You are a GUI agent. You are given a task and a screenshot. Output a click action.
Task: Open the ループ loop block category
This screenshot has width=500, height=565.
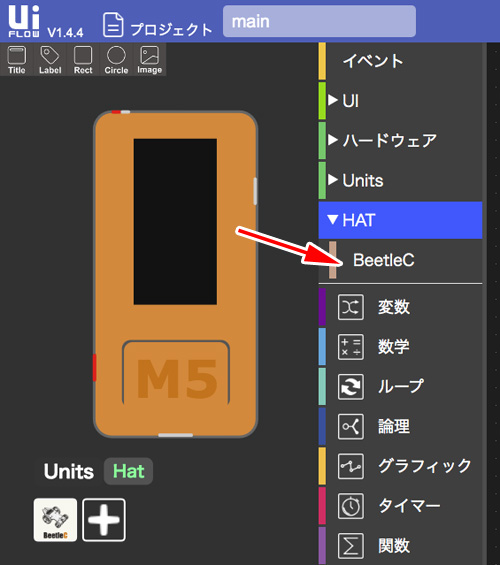[x=400, y=387]
